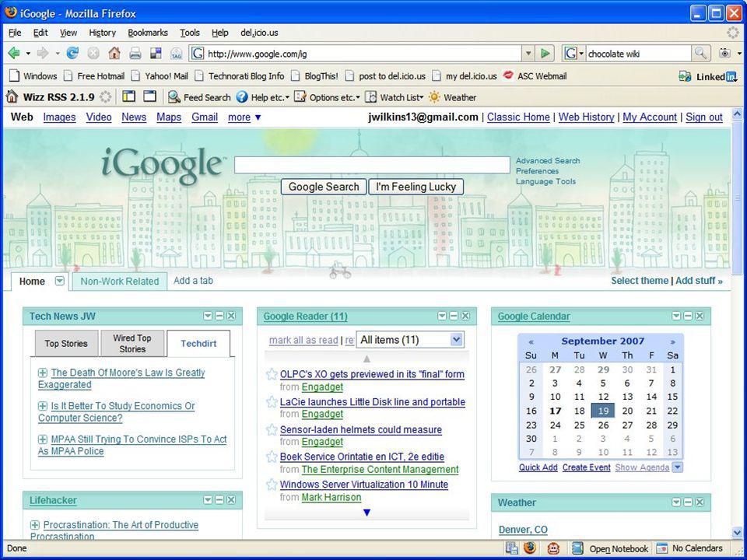Select the Top Stories tab
The image size is (747, 560).
point(66,343)
